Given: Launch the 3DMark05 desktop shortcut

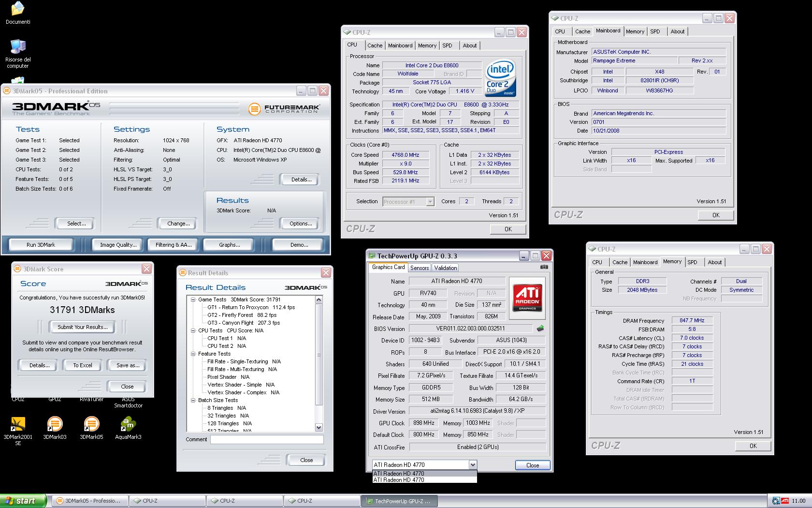Looking at the screenshot, I should tap(91, 428).
